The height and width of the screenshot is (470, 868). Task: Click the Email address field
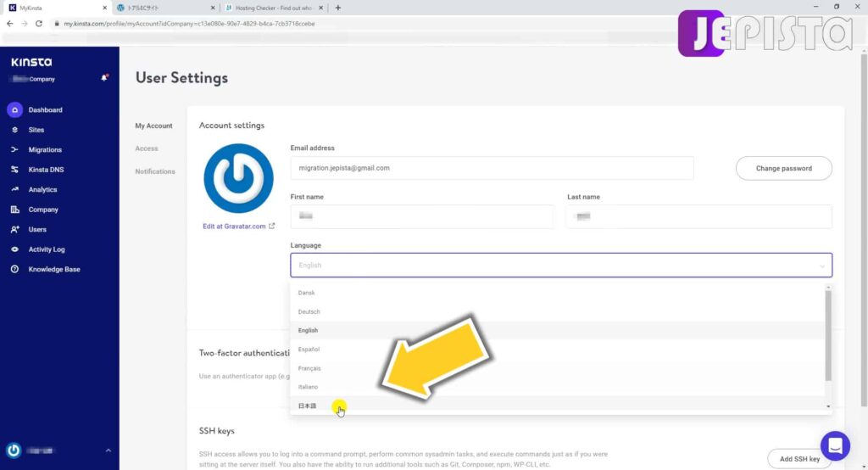click(492, 168)
